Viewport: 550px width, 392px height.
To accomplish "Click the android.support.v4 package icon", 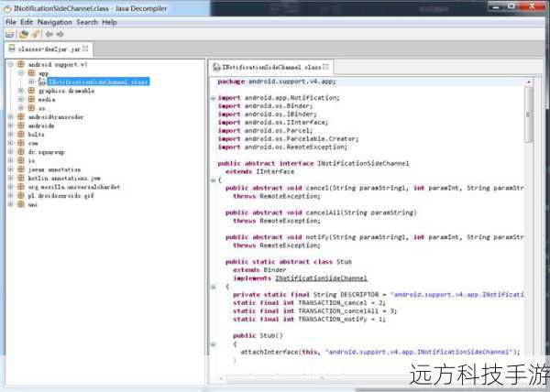I will coord(21,64).
